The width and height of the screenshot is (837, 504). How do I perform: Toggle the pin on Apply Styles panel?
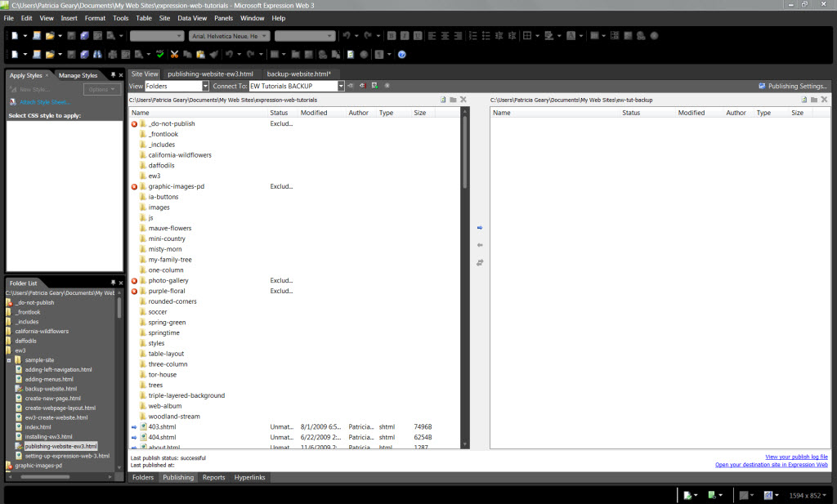[113, 75]
